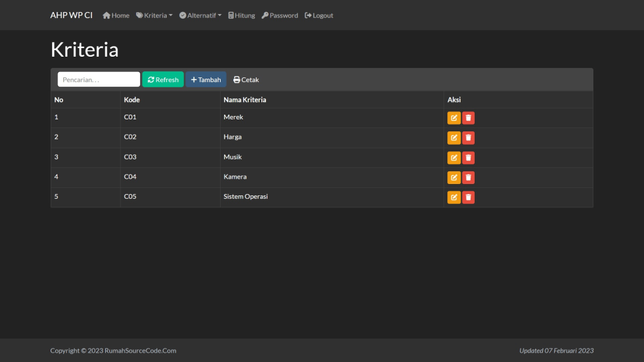Edit the Merek criteria row
Screen dimensions: 644x362
pos(454,118)
